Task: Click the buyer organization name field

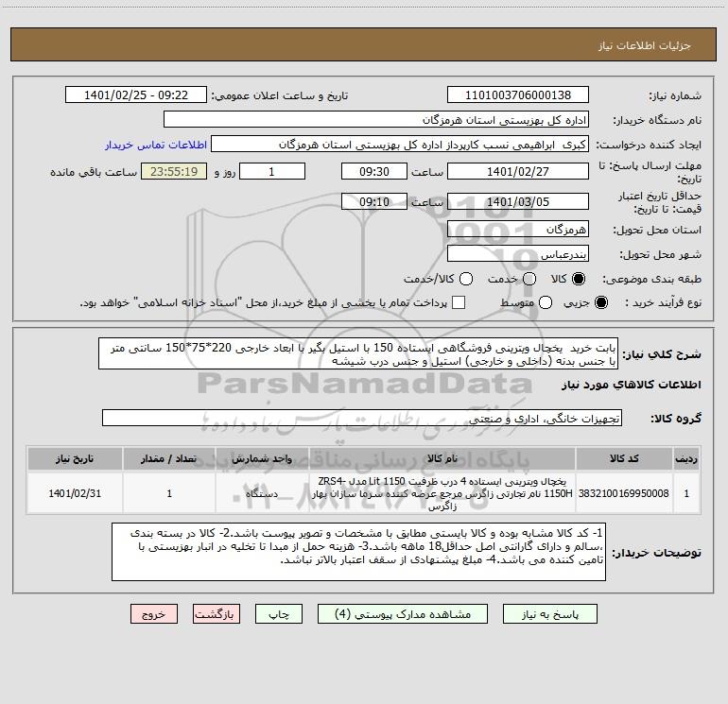Action: pos(376,119)
